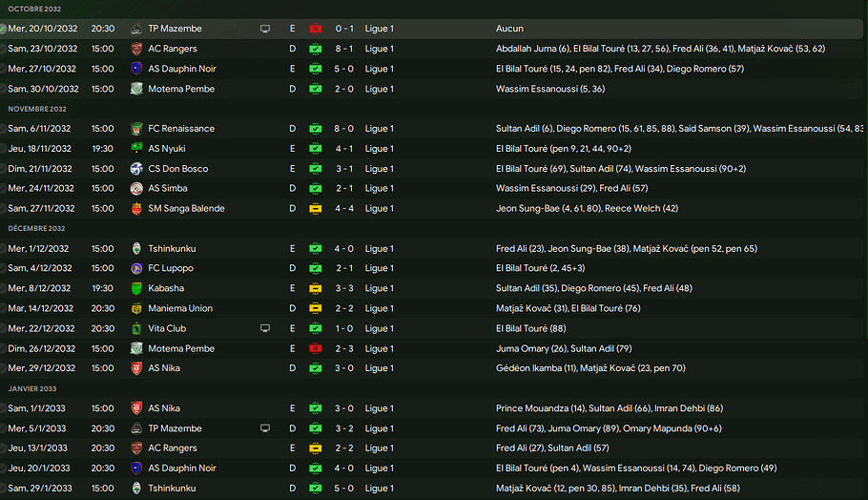
Task: Click the FC Lupopo club badge
Action: pos(136,268)
